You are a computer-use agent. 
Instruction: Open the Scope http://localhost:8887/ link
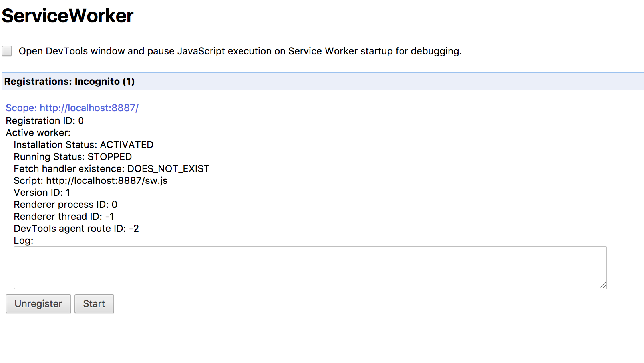72,108
